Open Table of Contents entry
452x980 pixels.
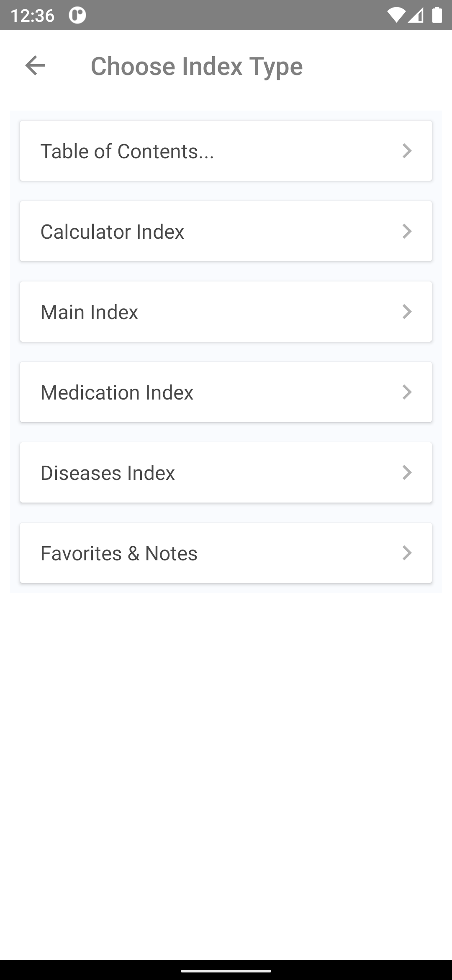click(x=226, y=151)
